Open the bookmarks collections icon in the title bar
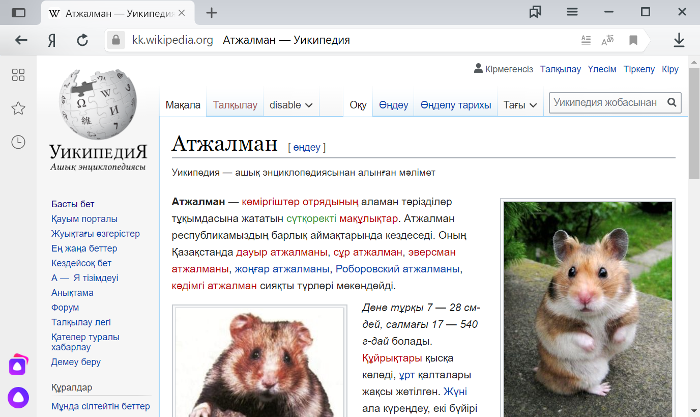700x417 pixels. point(535,12)
